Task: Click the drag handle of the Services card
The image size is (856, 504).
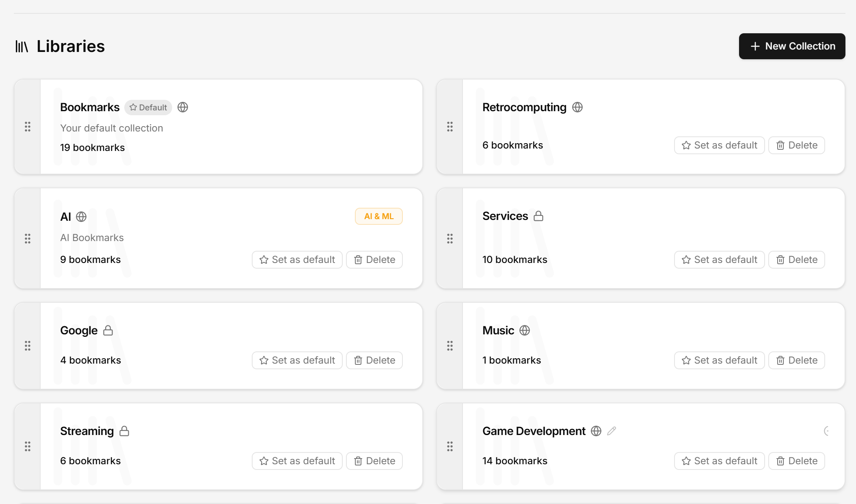Action: click(450, 239)
